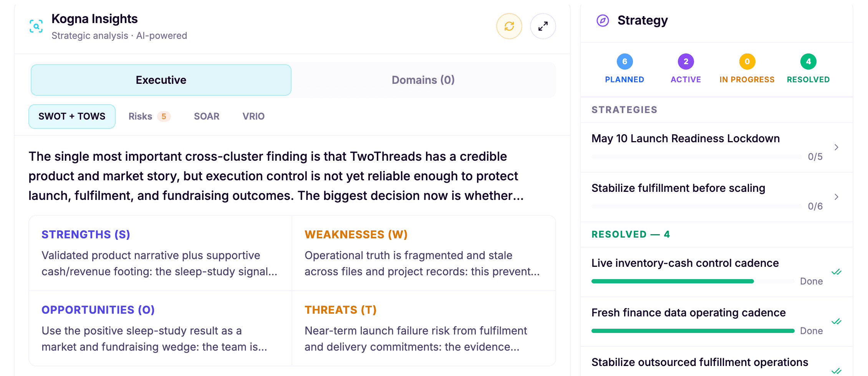868x376 pixels.
Task: Open the Weaknesses (W) card
Action: pyautogui.click(x=424, y=253)
